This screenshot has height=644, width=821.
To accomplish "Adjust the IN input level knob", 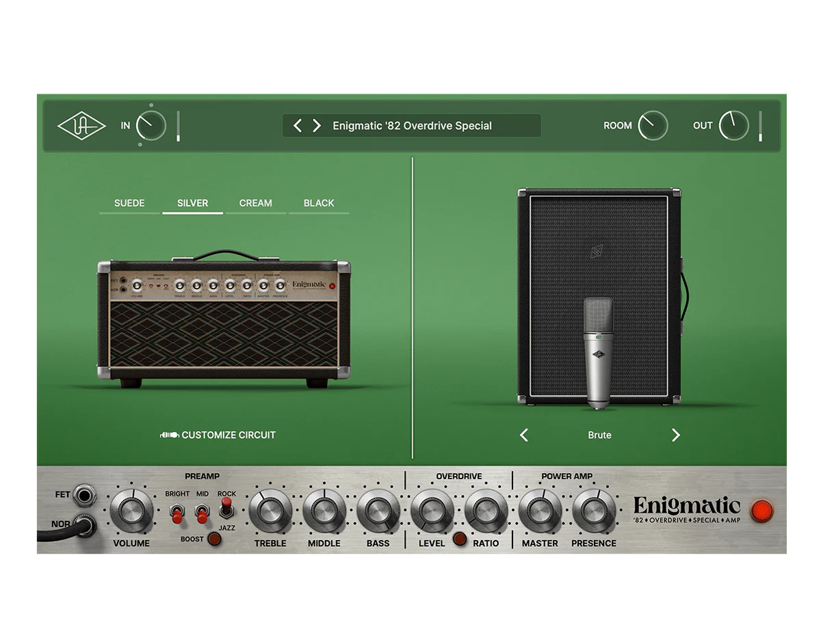I will point(151,126).
